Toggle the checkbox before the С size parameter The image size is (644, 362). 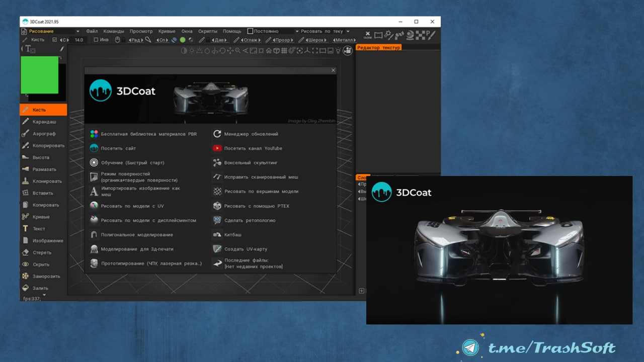[54, 40]
